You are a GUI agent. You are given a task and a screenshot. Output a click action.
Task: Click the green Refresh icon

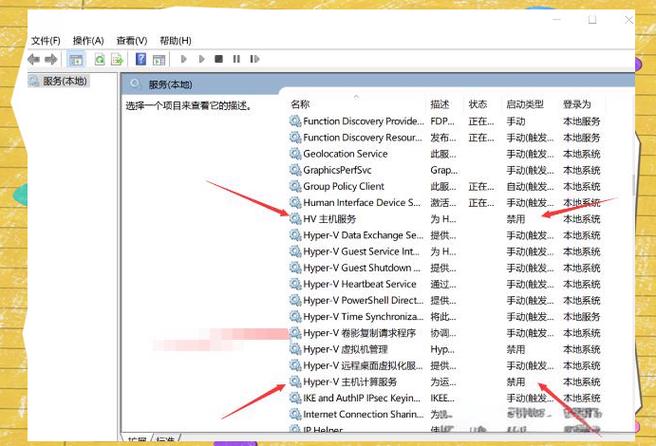coord(100,59)
